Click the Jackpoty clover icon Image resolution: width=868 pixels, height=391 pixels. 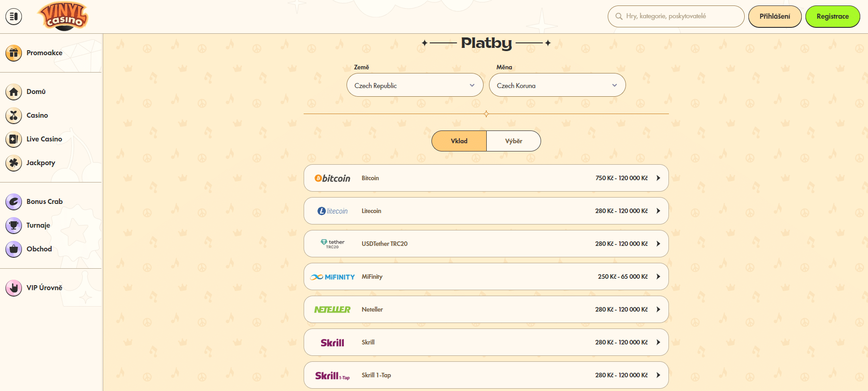[x=14, y=163]
